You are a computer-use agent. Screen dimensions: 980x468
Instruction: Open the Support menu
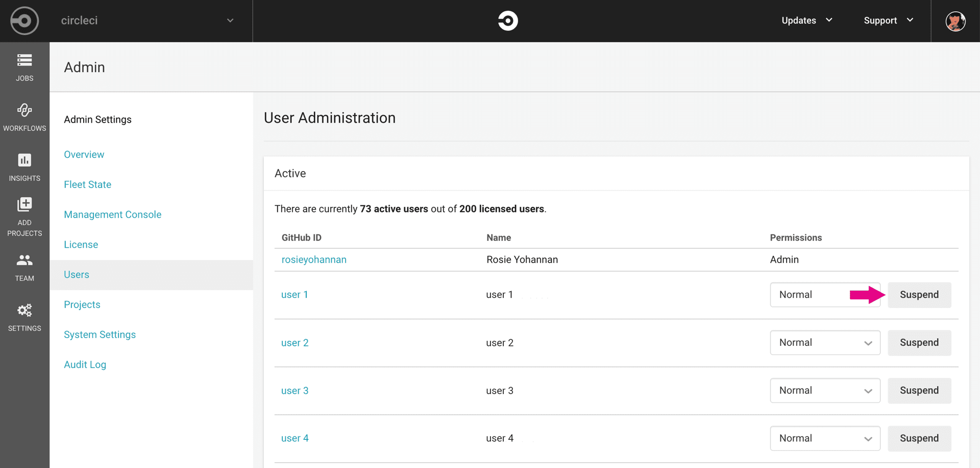click(x=888, y=20)
